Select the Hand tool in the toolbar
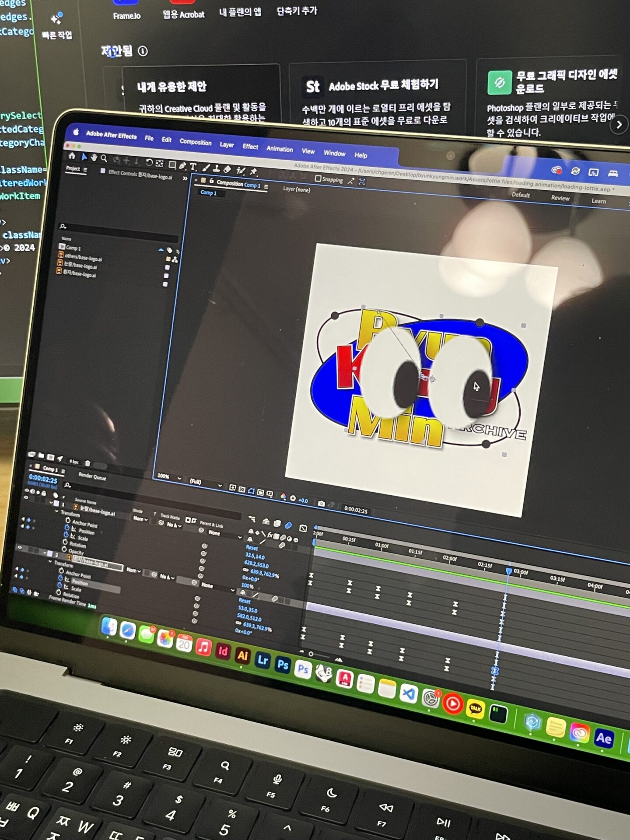Image resolution: width=630 pixels, height=840 pixels. 94,157
